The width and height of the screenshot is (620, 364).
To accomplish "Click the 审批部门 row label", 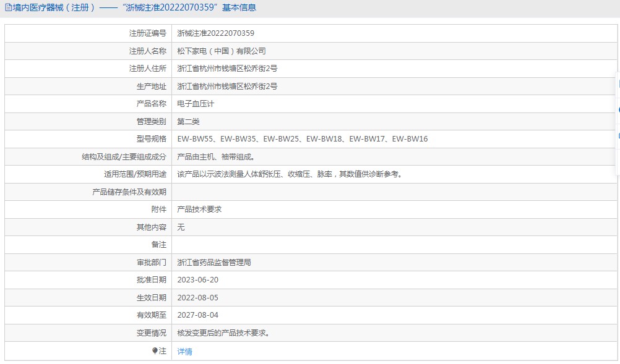I will (x=152, y=263).
